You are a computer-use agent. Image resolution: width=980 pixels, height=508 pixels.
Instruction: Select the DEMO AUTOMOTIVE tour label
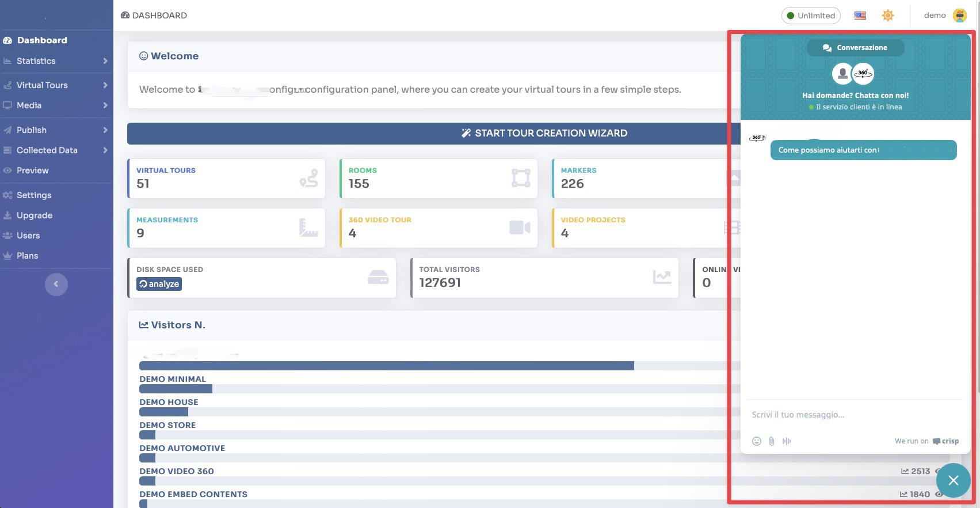point(182,448)
